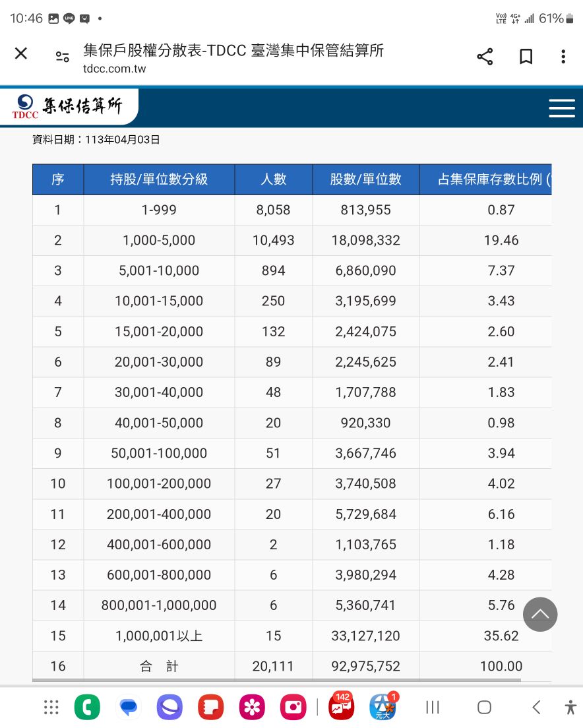Select the 30,001-40,000 range cell

coord(159,392)
